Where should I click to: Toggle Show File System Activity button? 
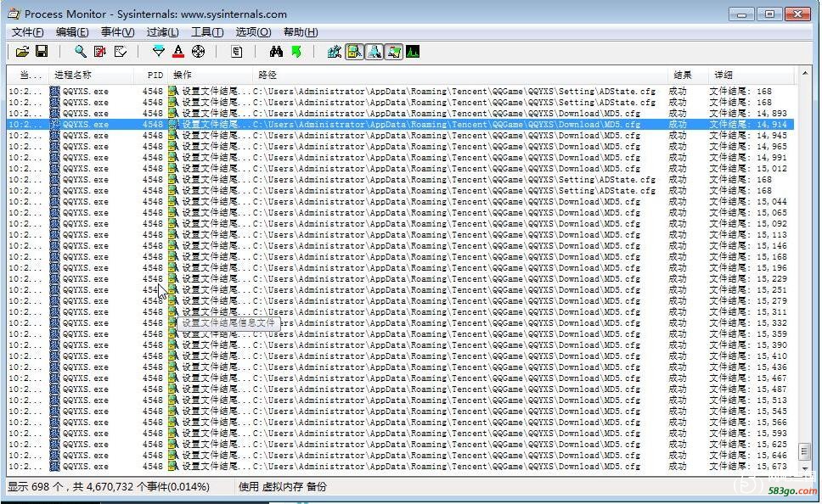tap(354, 52)
